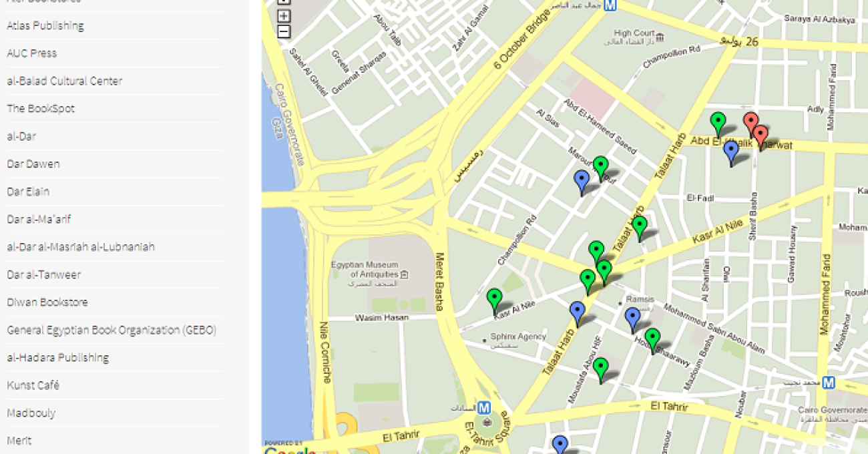Open The BookSpot listing
Image resolution: width=868 pixels, height=454 pixels.
pyautogui.click(x=41, y=109)
